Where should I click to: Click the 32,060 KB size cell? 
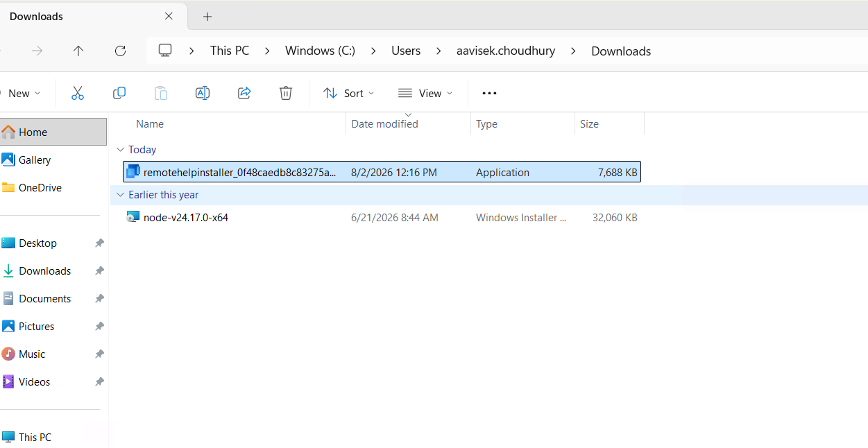click(x=615, y=217)
